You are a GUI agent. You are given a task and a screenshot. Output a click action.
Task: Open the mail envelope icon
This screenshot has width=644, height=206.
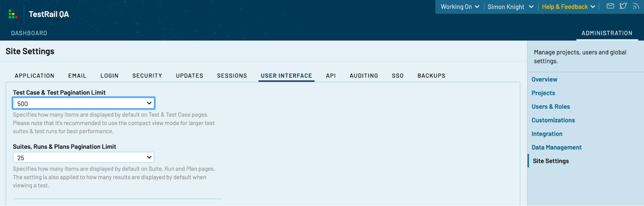click(610, 6)
